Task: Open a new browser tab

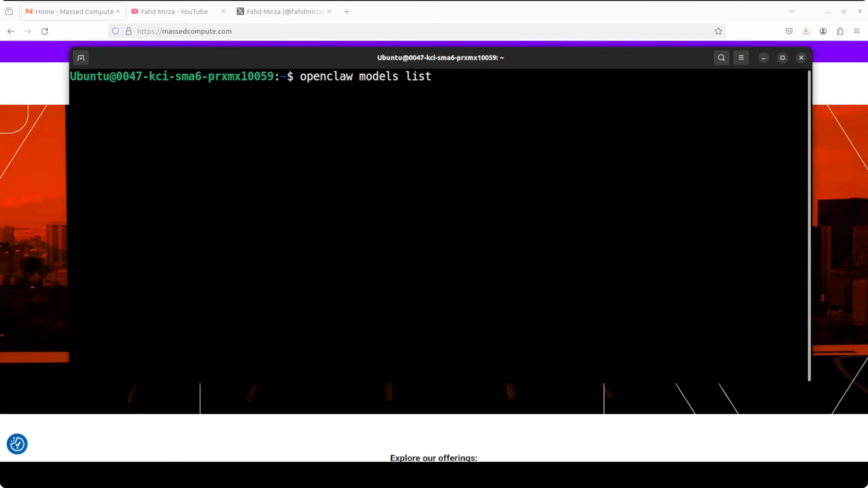Action: (x=346, y=12)
